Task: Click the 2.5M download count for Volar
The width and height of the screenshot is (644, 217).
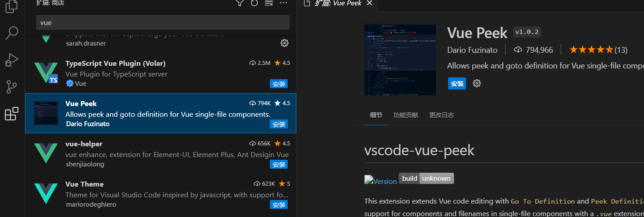Action: 260,63
